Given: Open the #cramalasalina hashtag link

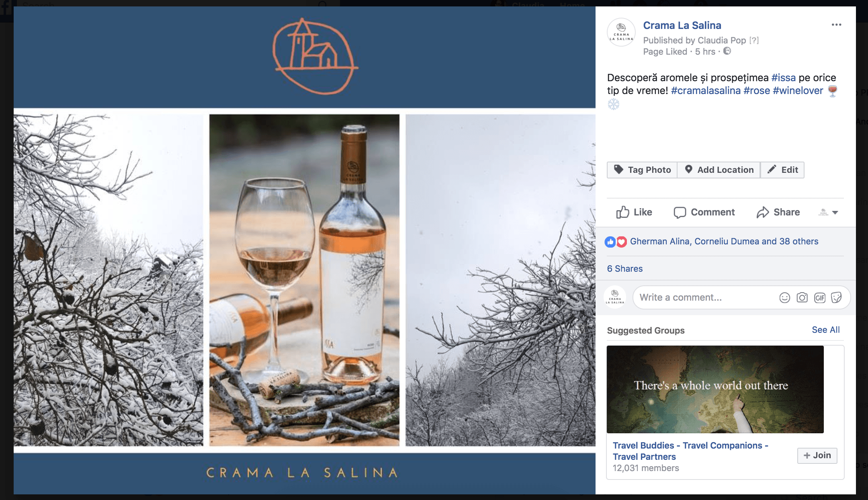Looking at the screenshot, I should [x=706, y=91].
